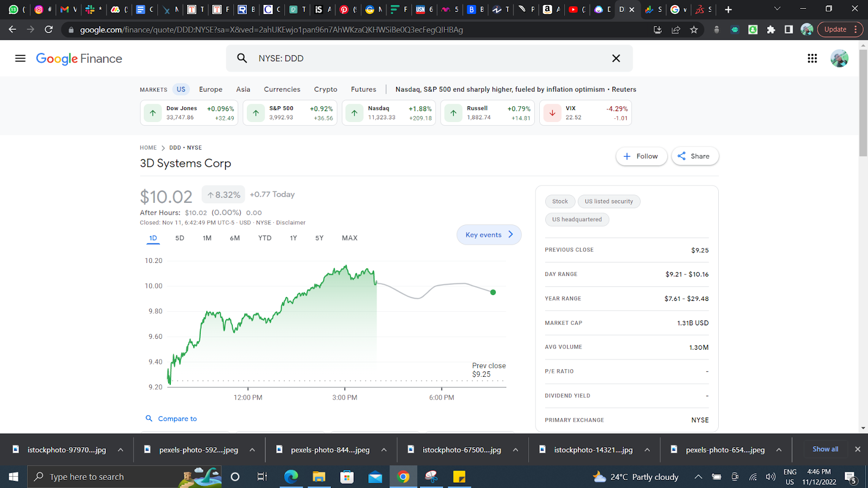Screen dimensions: 868x488
Task: Follow 3D Systems Corp stock
Action: coord(641,156)
